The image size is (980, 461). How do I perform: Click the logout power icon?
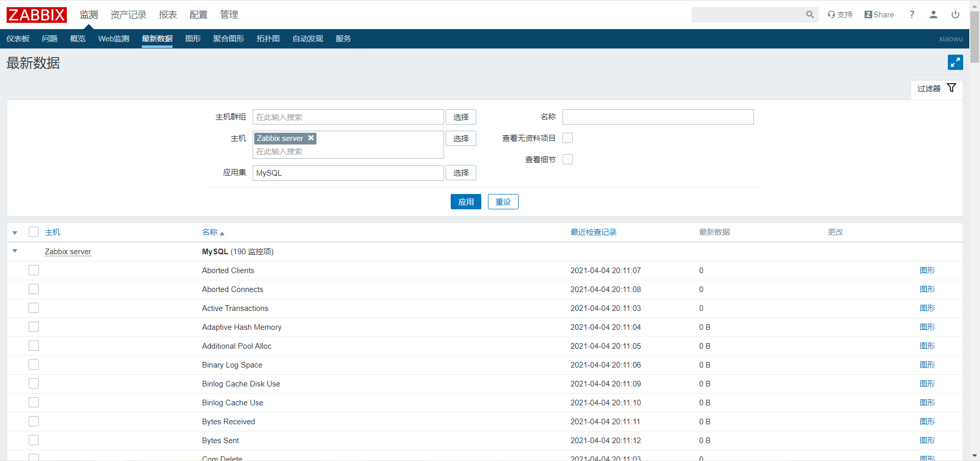[x=955, y=15]
